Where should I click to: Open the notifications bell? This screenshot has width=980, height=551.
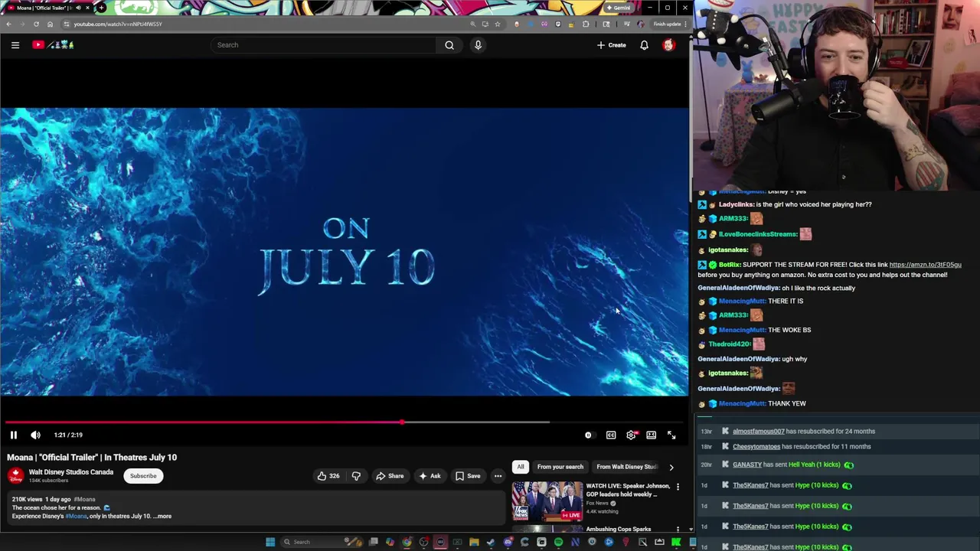tap(644, 45)
